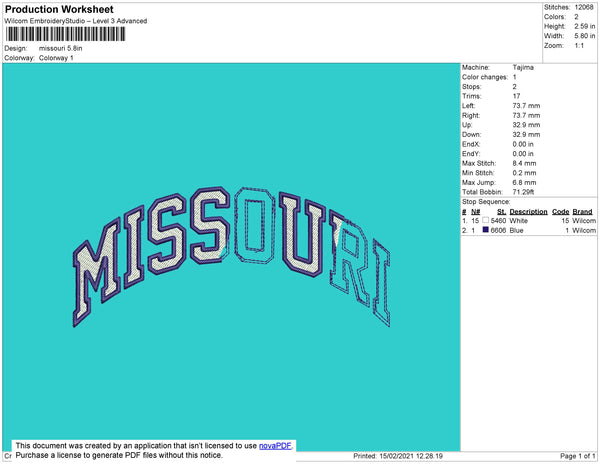Click the MISSOURI embroidery design preview

pos(232,256)
